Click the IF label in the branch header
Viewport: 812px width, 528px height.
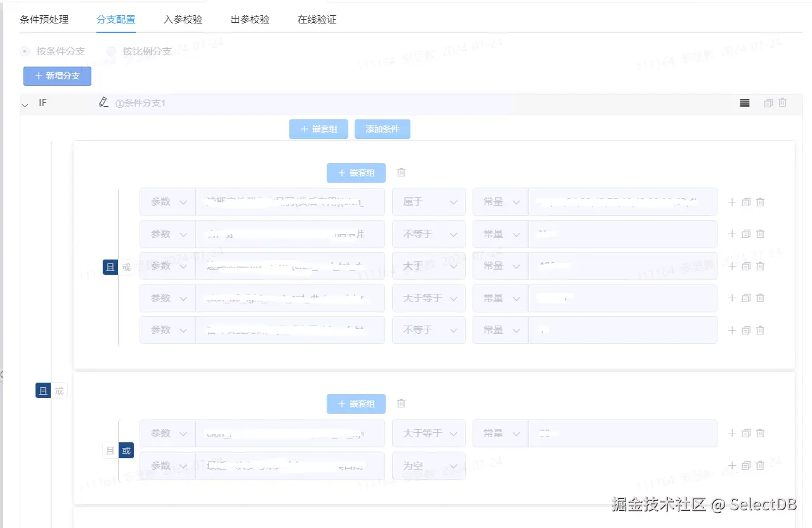click(x=43, y=102)
